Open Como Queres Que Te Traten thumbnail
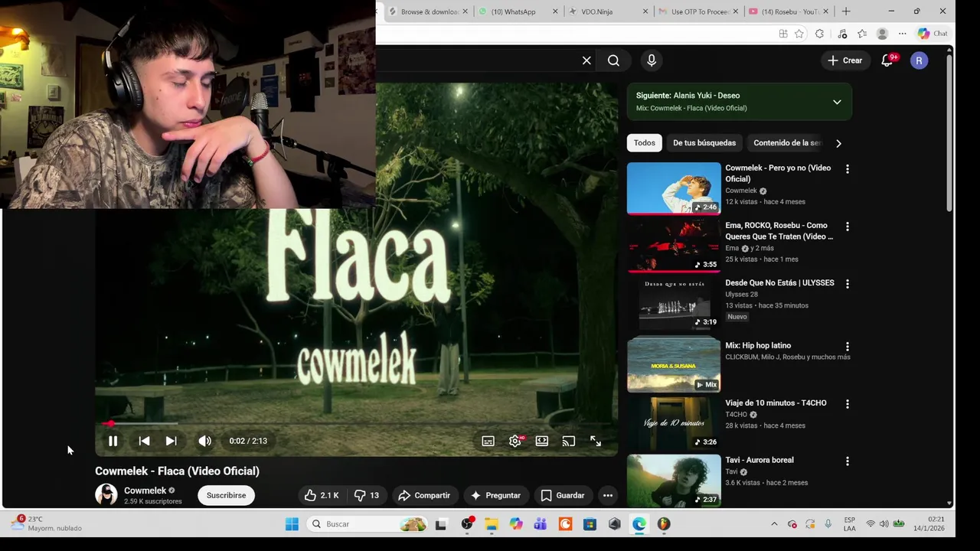 pos(674,246)
